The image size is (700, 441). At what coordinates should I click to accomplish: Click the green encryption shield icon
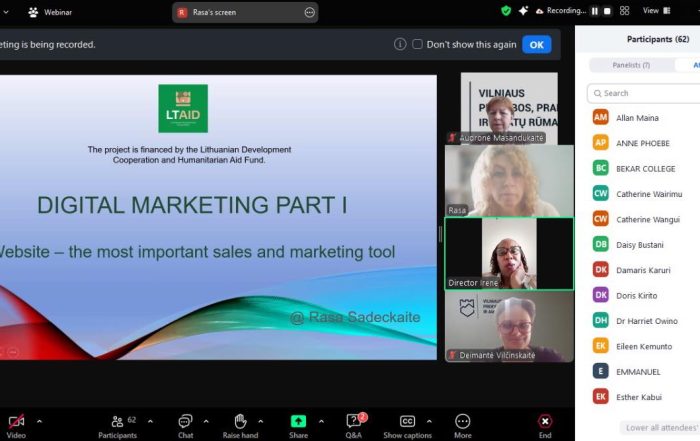point(506,11)
